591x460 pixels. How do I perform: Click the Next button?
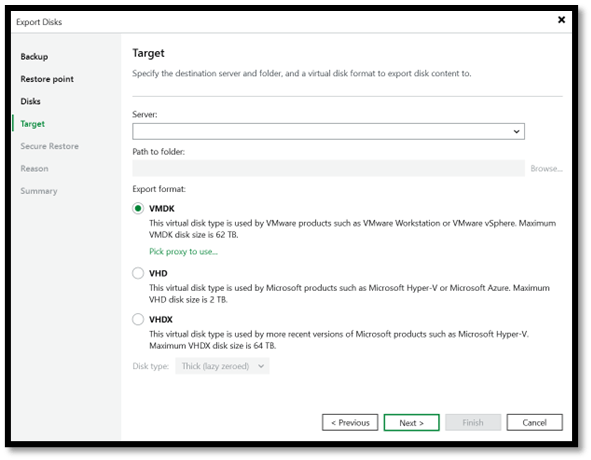click(412, 423)
